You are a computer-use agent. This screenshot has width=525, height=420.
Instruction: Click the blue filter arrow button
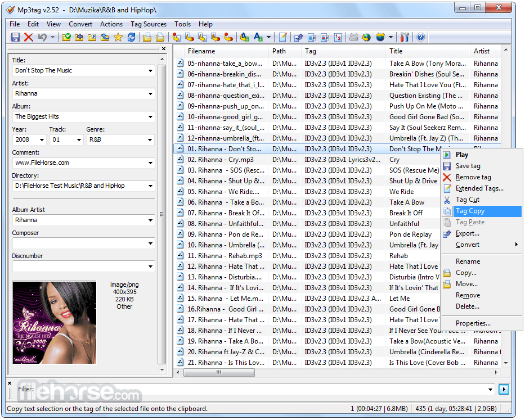[504, 389]
